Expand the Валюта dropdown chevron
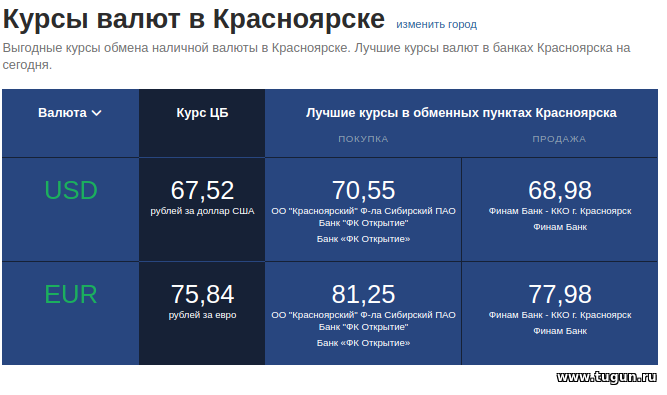Image resolution: width=667 pixels, height=395 pixels. [97, 113]
